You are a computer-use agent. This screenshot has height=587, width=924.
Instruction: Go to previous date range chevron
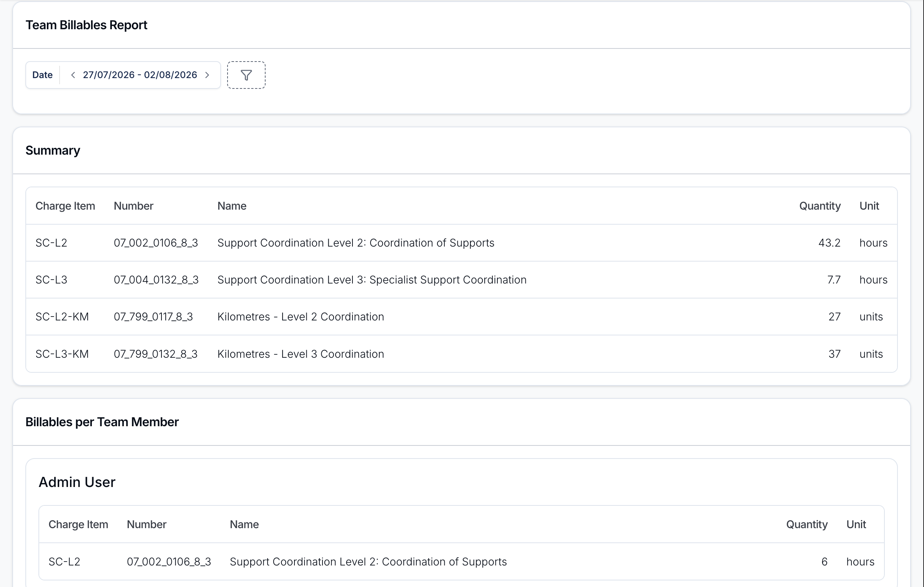[x=73, y=75]
